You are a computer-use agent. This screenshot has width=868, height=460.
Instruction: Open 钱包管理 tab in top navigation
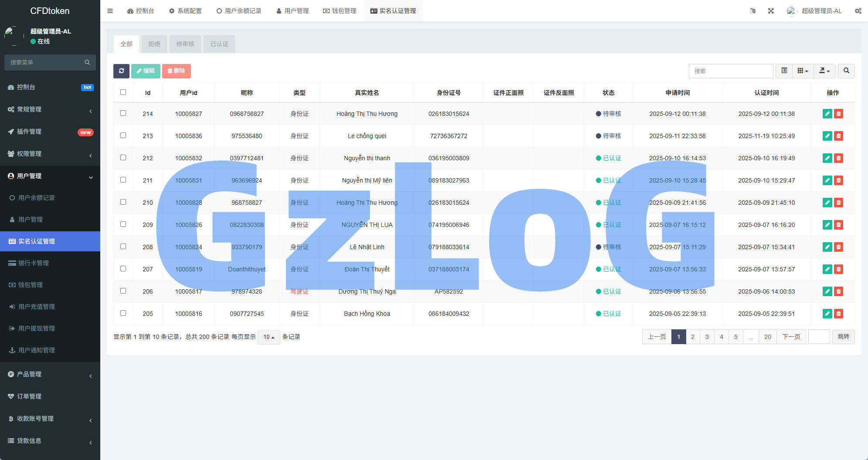[x=340, y=11]
